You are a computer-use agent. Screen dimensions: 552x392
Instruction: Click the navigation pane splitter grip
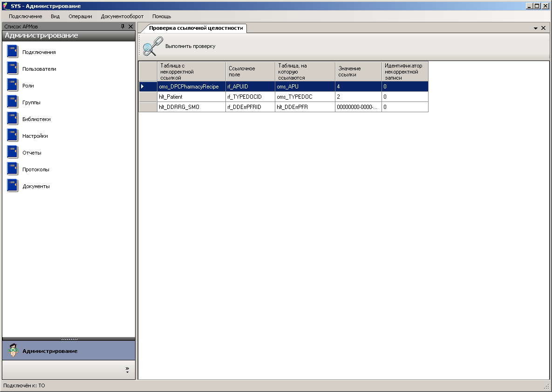pos(69,339)
